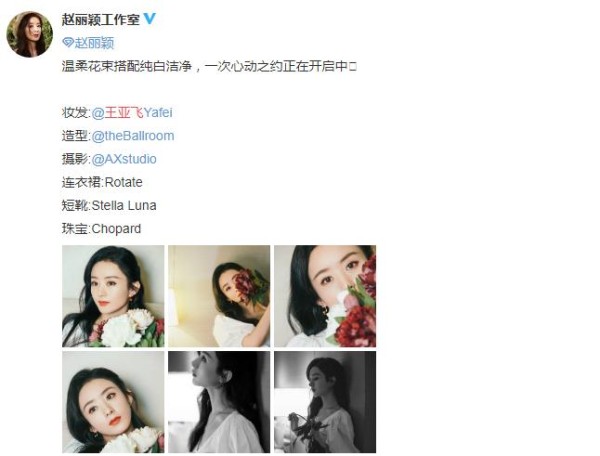Click the super-topic diamond icon

tap(68, 43)
